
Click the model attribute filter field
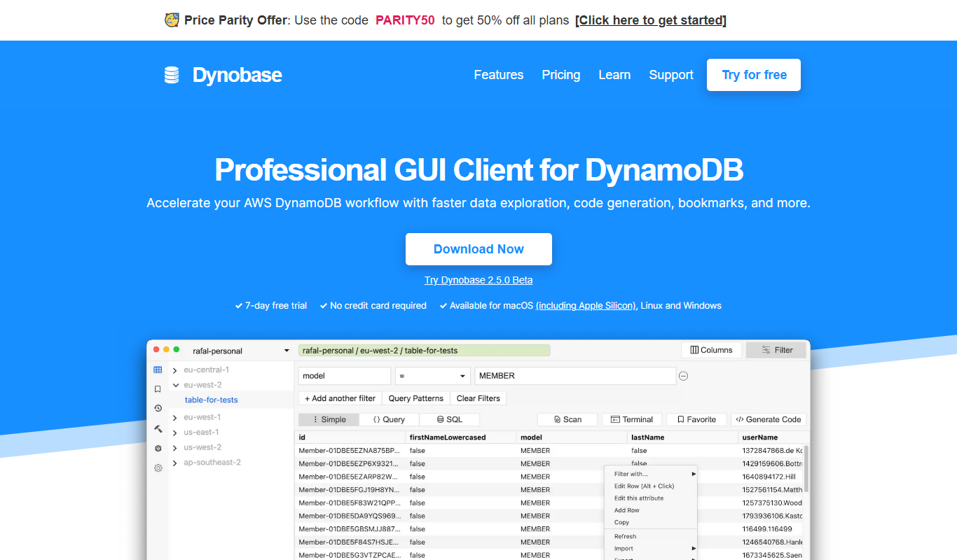345,376
